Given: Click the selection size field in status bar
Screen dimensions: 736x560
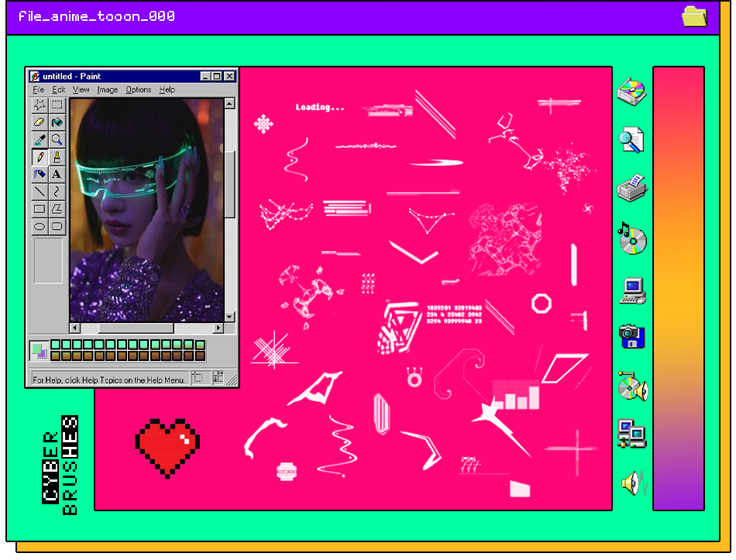Looking at the screenshot, I should point(218,378).
